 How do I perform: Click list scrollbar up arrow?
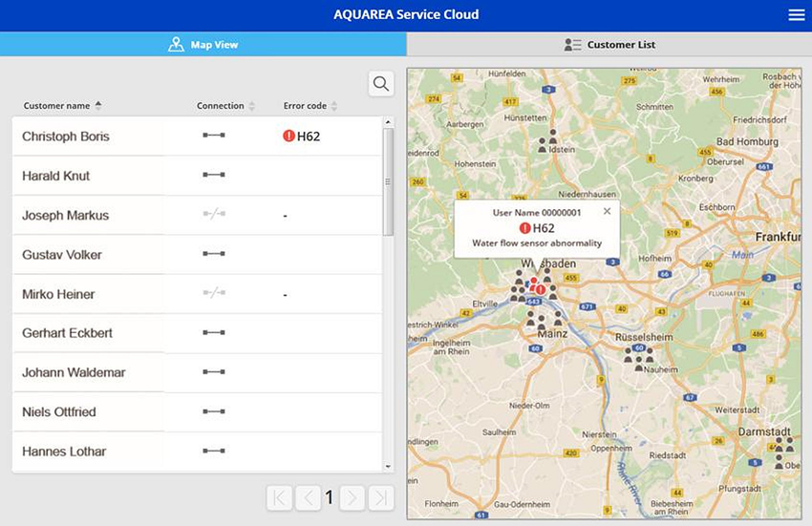[x=388, y=122]
